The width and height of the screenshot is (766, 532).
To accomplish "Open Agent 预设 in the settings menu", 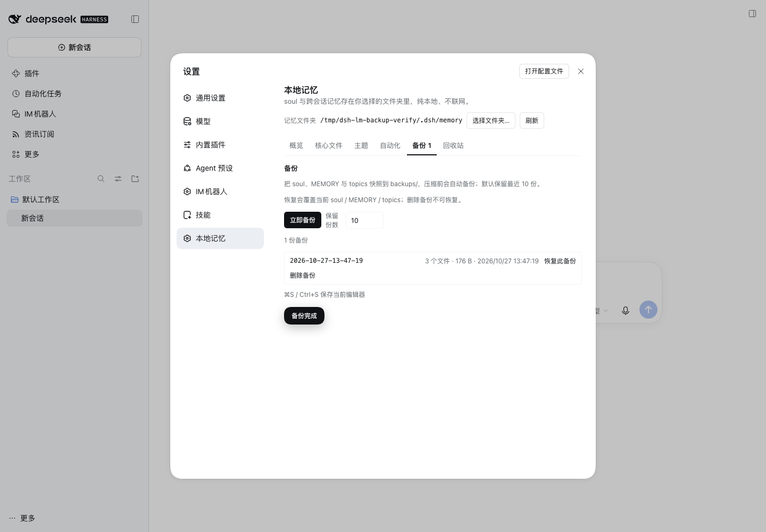I will (220, 168).
